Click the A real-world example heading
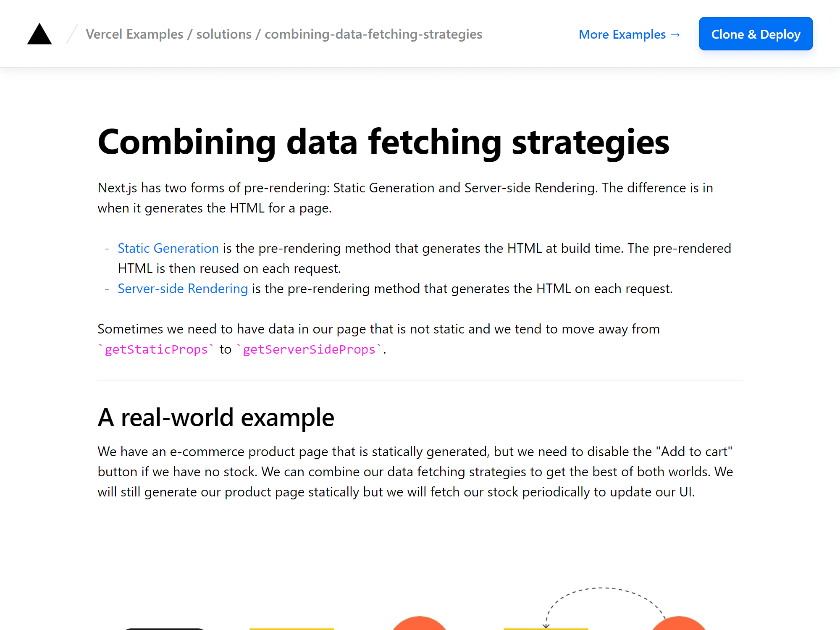 [x=216, y=417]
